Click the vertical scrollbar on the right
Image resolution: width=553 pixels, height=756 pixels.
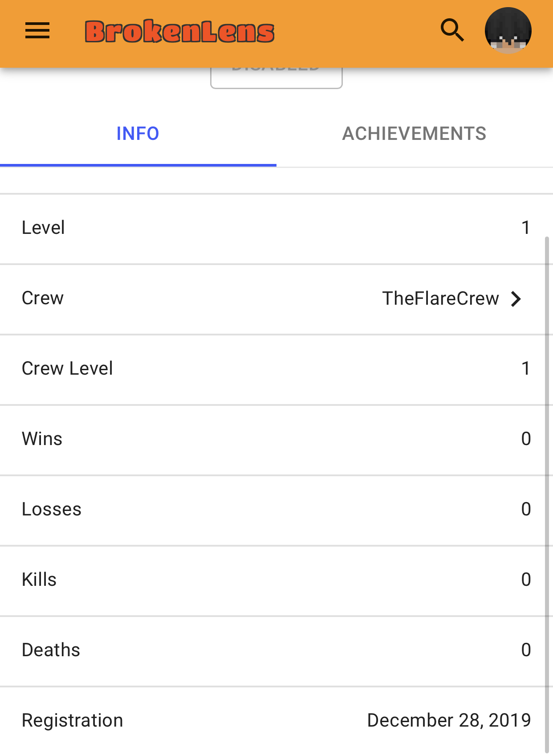(x=547, y=494)
